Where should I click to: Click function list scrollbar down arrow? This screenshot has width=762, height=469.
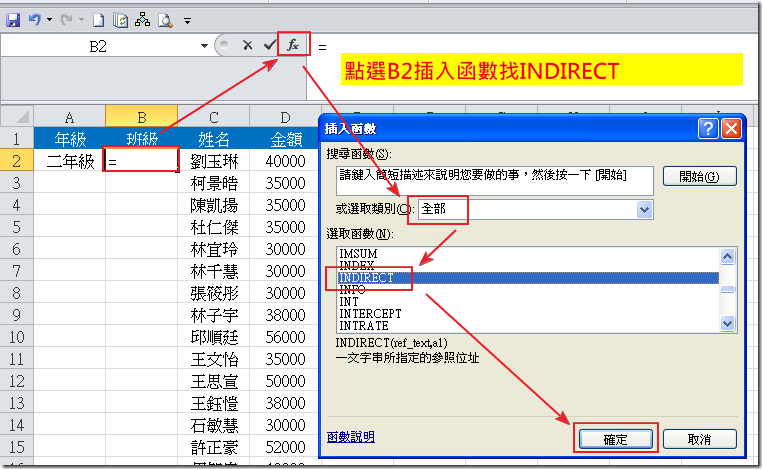pyautogui.click(x=727, y=323)
